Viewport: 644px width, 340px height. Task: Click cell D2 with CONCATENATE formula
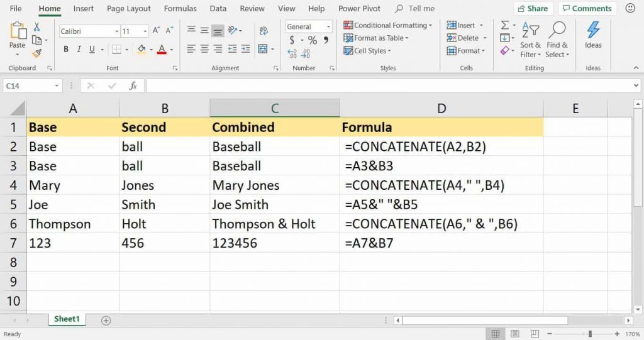pyautogui.click(x=440, y=146)
